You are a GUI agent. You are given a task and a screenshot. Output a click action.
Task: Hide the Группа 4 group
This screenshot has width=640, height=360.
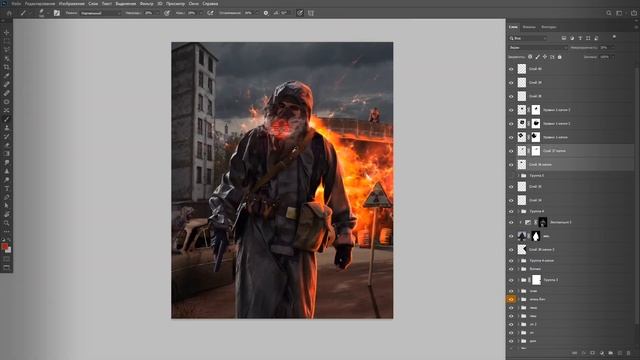pyautogui.click(x=511, y=211)
